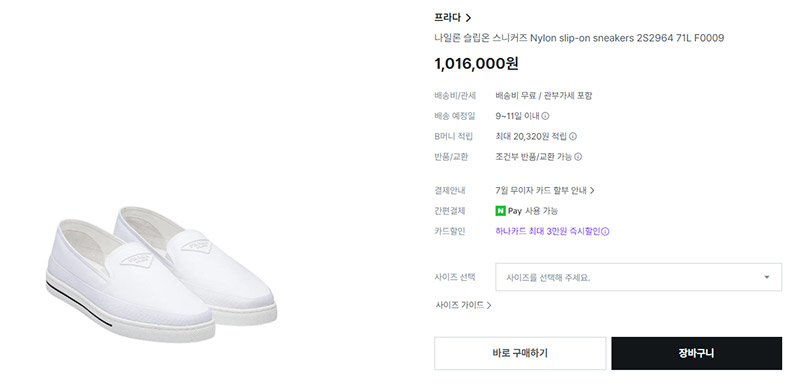Add to cart with 장바구니 button
The image size is (800, 391).
pos(696,353)
